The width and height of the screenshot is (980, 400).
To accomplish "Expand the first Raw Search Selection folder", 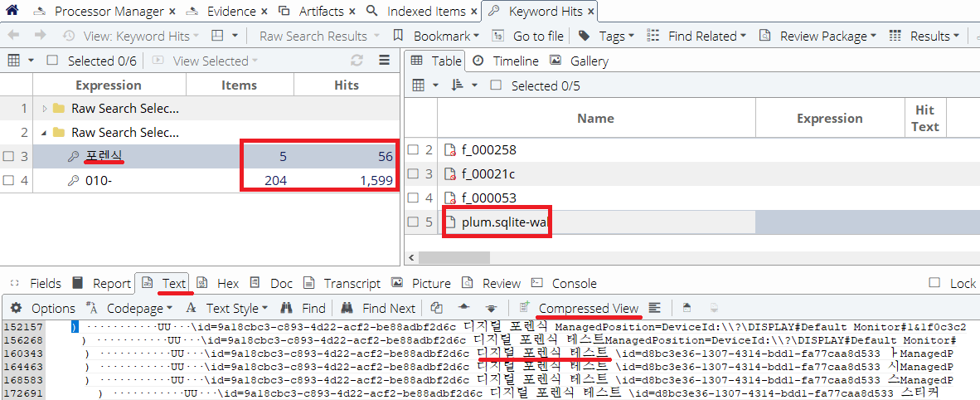I will (x=45, y=109).
